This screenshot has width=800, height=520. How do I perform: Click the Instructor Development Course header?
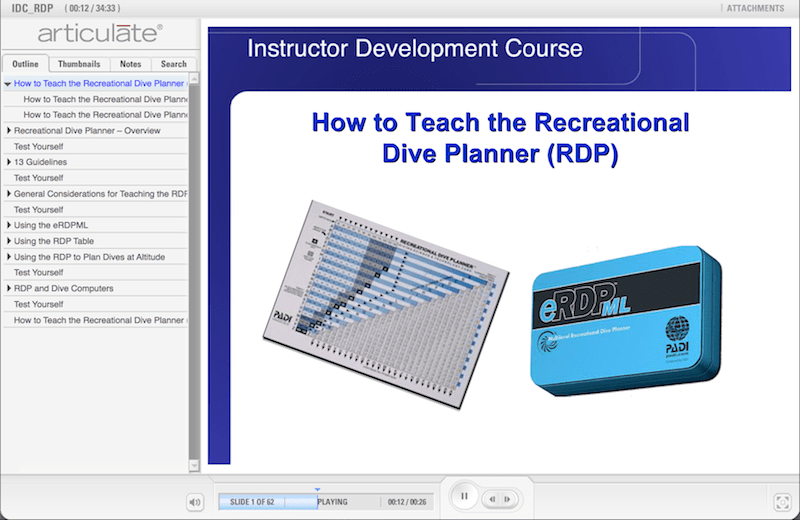[x=415, y=49]
